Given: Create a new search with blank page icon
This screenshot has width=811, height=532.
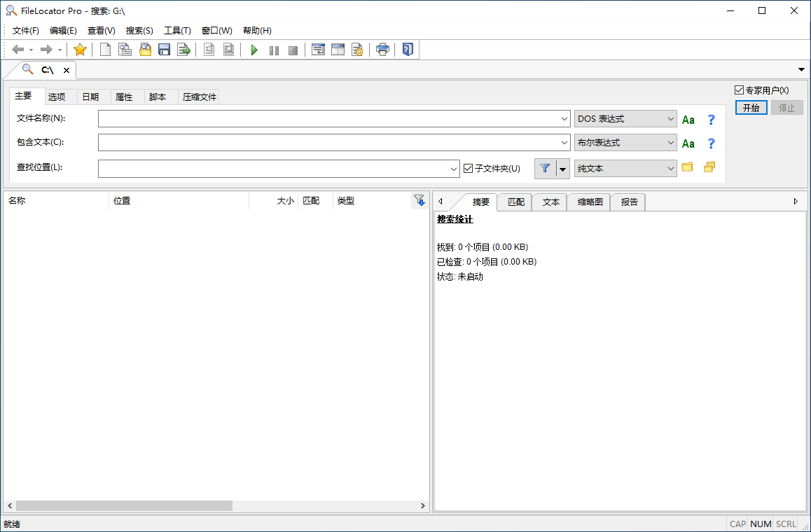Looking at the screenshot, I should pos(105,50).
